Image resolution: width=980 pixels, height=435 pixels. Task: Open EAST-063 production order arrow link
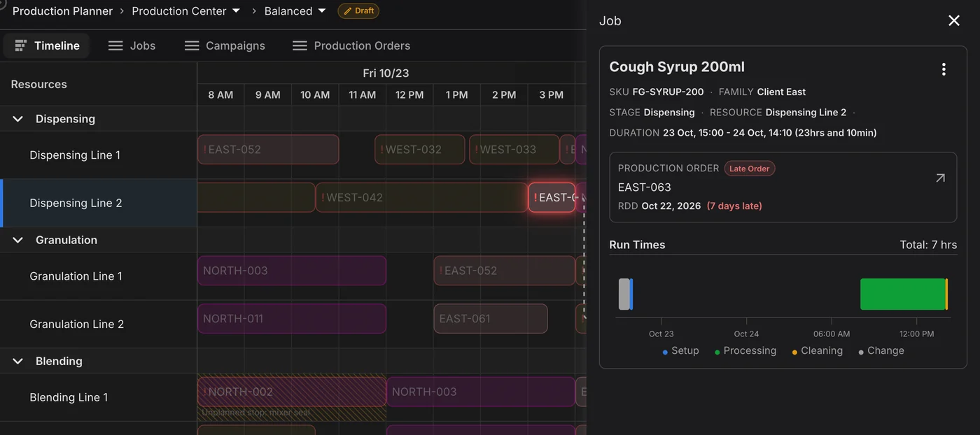point(940,178)
